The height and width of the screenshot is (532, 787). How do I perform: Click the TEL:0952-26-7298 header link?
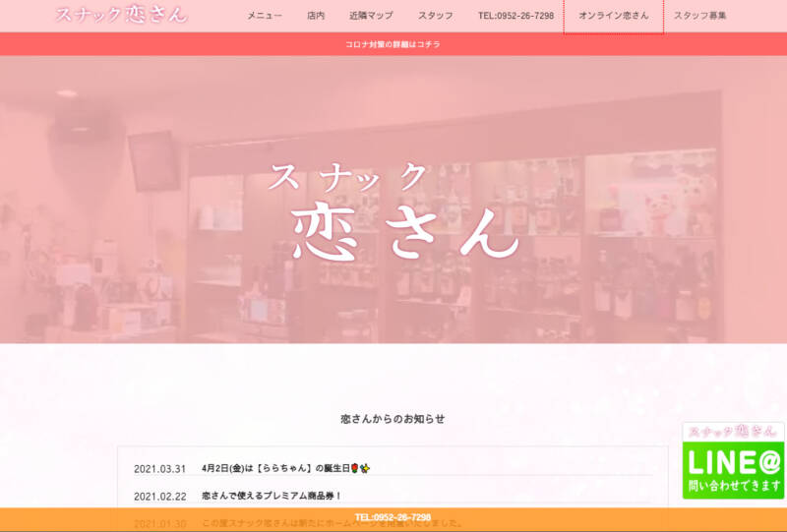point(515,16)
